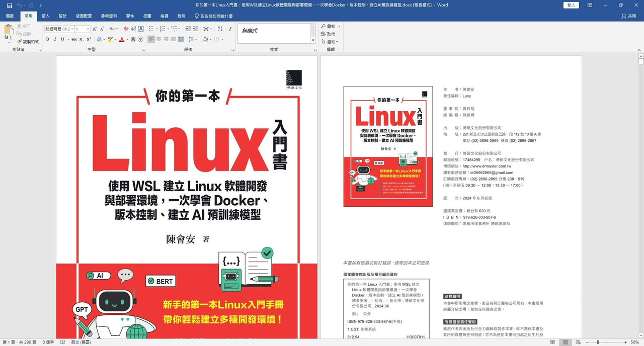Open the 選取 select dropdown
644x346 pixels.
[331, 42]
